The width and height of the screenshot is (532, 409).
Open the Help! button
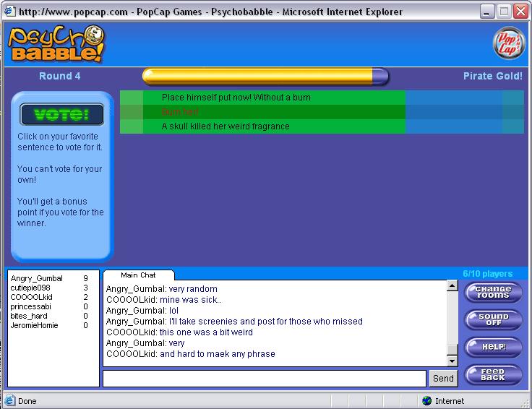click(x=493, y=347)
